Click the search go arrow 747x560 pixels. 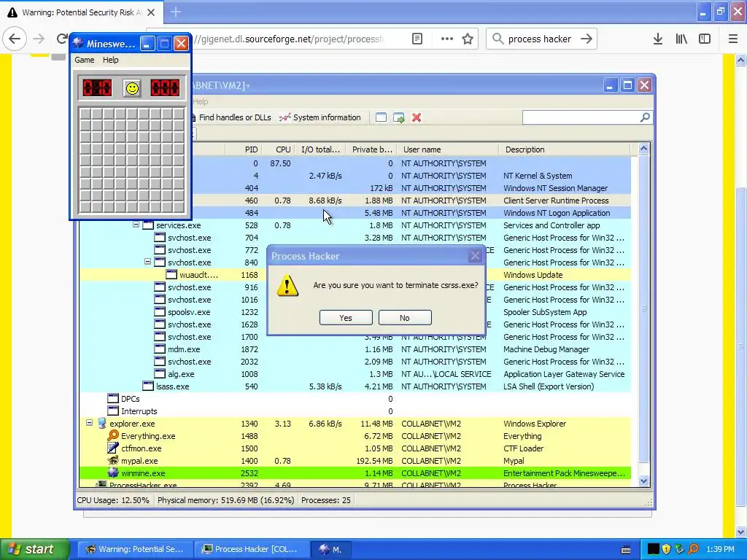coord(587,39)
